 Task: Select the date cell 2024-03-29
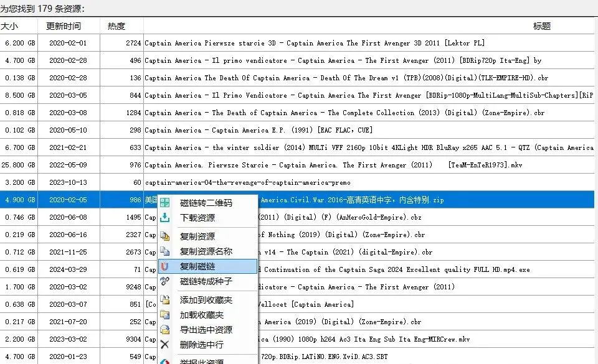69,269
